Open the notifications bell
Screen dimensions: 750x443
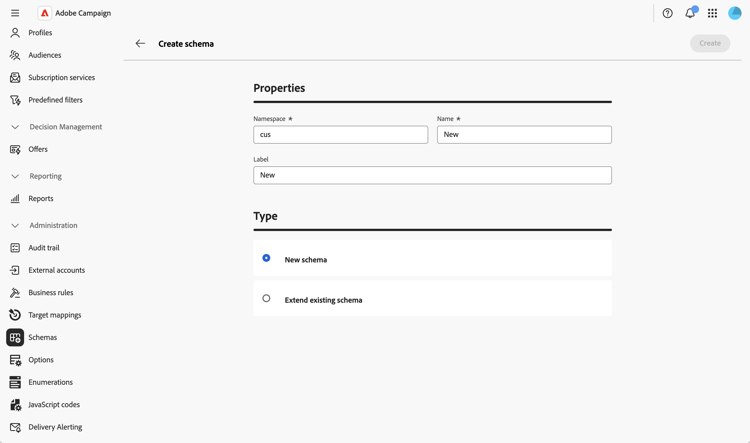coord(690,13)
